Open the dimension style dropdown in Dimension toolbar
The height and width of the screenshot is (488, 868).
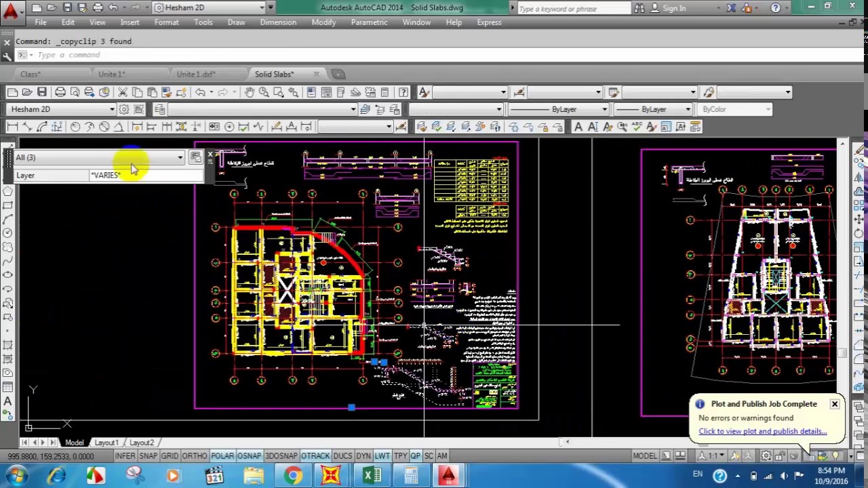[x=355, y=127]
